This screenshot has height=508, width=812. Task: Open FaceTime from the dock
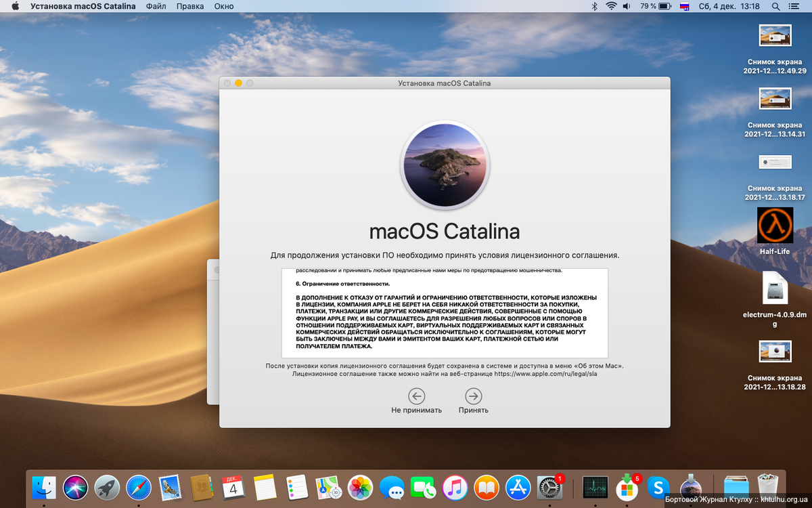pyautogui.click(x=424, y=487)
